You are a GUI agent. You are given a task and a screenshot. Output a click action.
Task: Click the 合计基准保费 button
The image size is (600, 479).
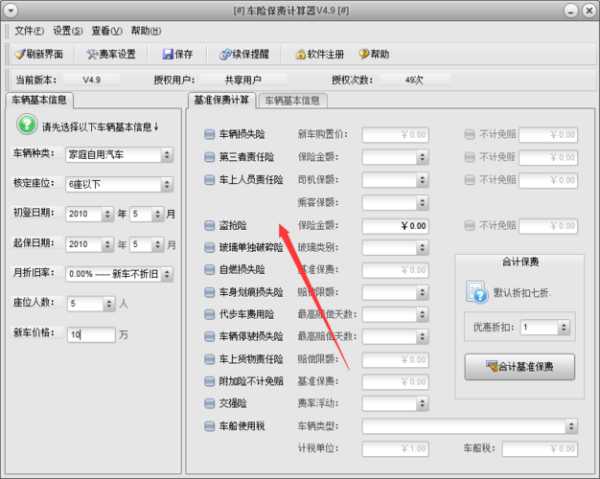(x=518, y=367)
